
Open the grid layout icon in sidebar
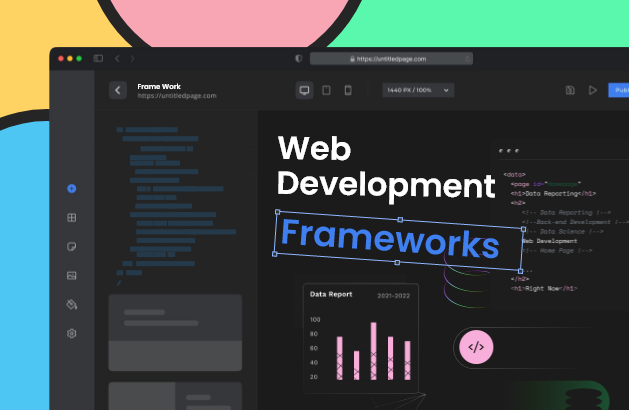pyautogui.click(x=72, y=217)
